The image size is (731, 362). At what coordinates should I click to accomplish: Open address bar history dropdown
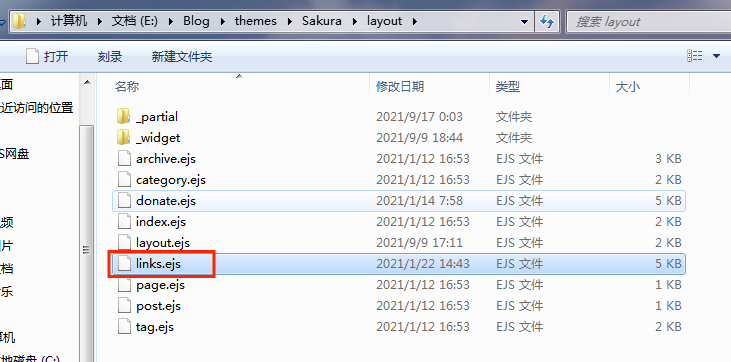524,21
